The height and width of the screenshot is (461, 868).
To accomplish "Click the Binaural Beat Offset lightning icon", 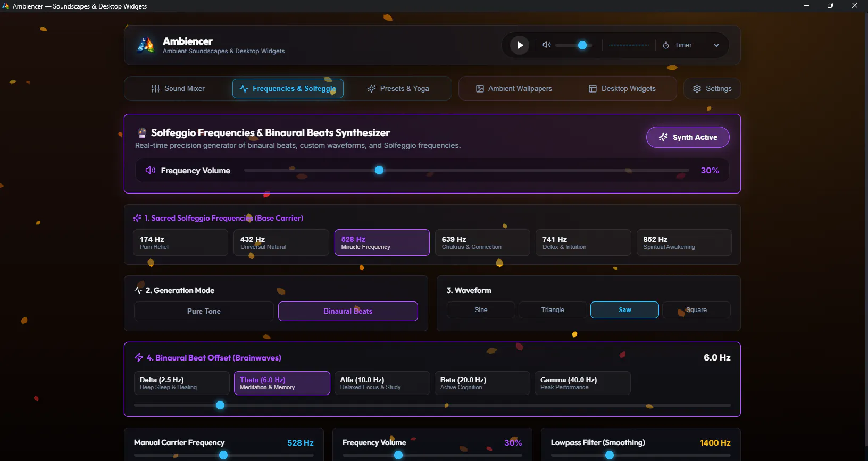I will tap(139, 358).
